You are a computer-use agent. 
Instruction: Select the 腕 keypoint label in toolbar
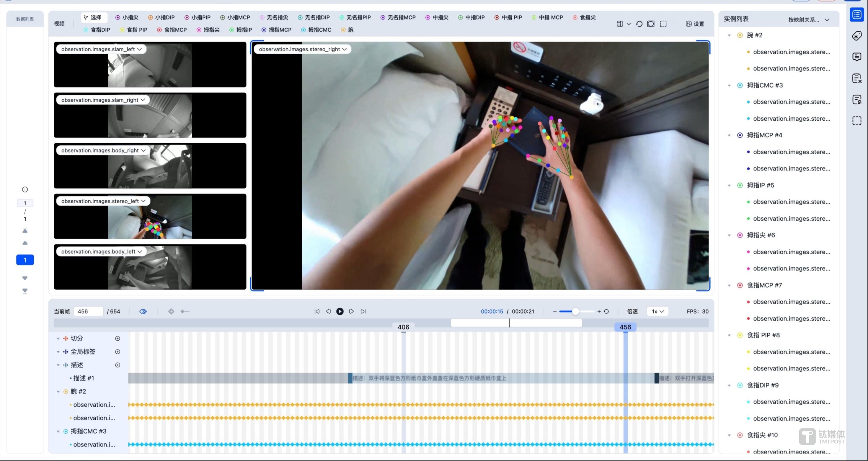347,29
